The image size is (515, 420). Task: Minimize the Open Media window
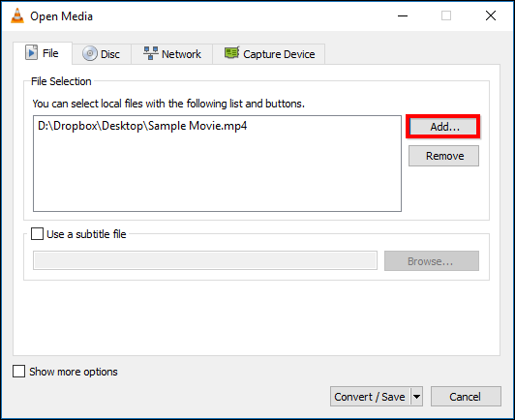pyautogui.click(x=403, y=15)
